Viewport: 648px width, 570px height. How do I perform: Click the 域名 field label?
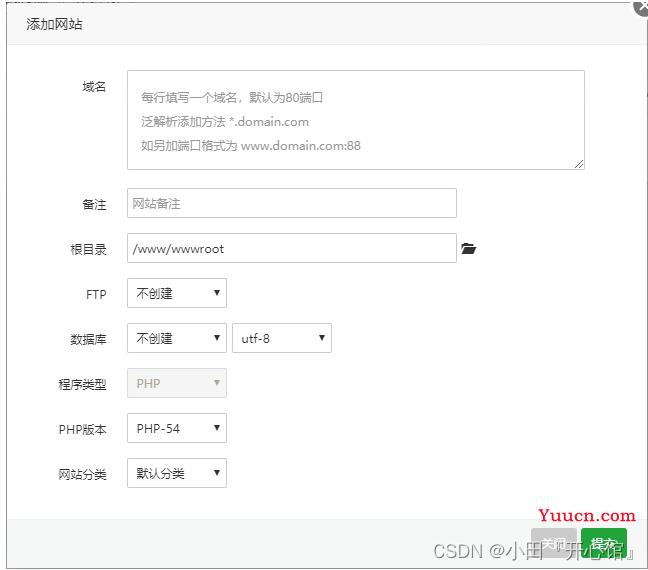click(x=94, y=87)
